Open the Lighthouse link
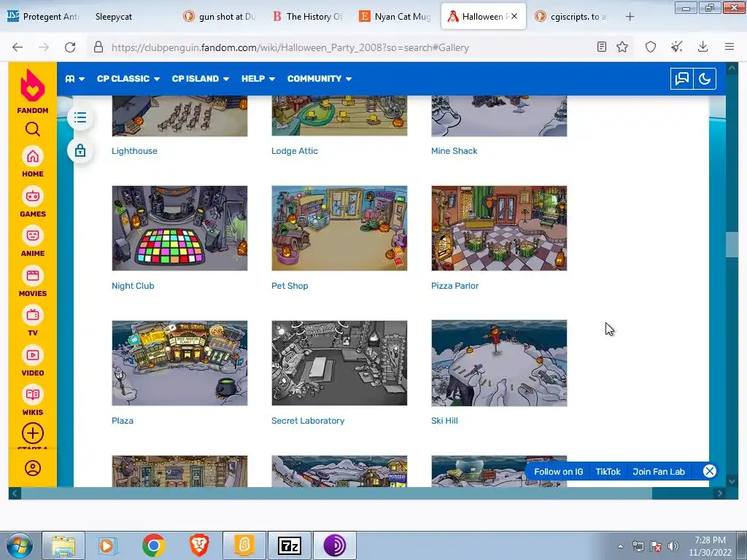This screenshot has width=747, height=560. pyautogui.click(x=134, y=151)
